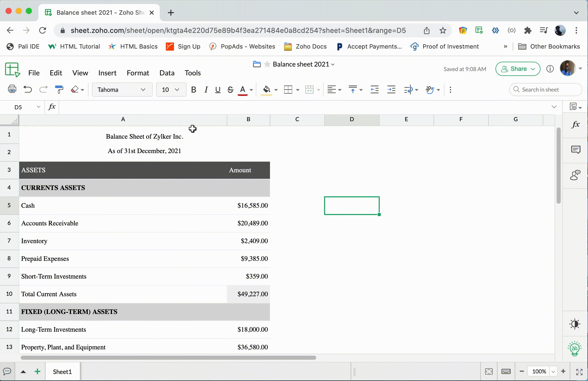The width and height of the screenshot is (588, 381).
Task: Open the Insert menu
Action: tap(107, 73)
